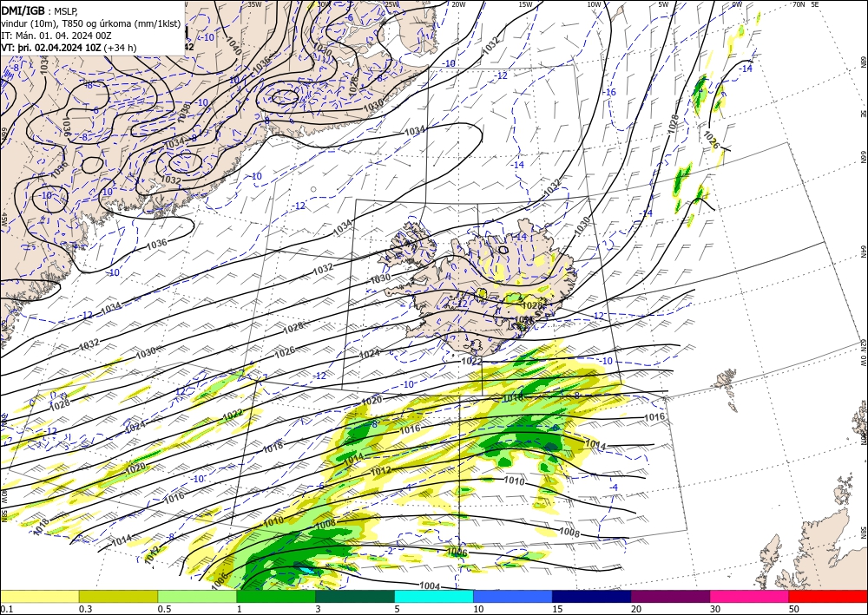Click the light green 0.5 legend swatch
This screenshot has height=615, width=868.
click(x=197, y=596)
